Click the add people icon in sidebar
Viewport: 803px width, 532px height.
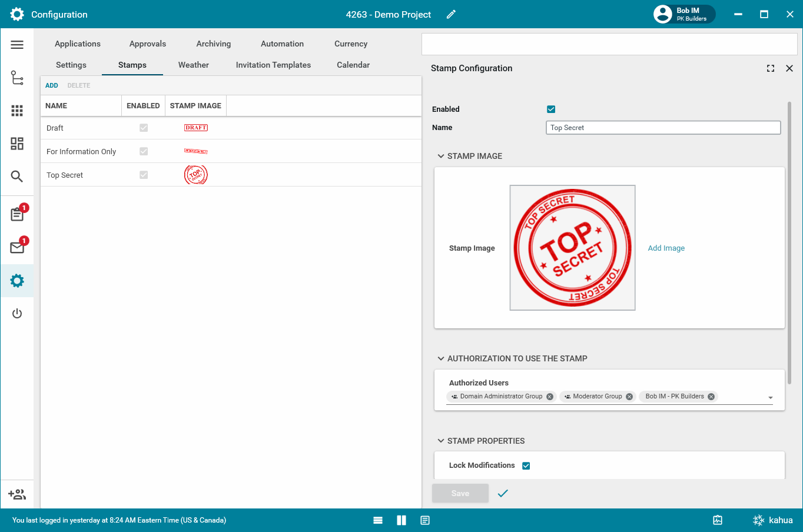pyautogui.click(x=17, y=494)
